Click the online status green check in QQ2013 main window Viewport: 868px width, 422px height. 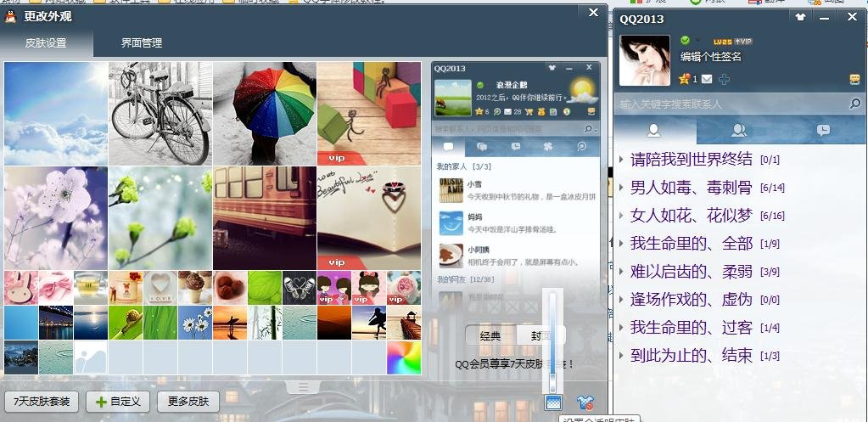click(x=685, y=41)
